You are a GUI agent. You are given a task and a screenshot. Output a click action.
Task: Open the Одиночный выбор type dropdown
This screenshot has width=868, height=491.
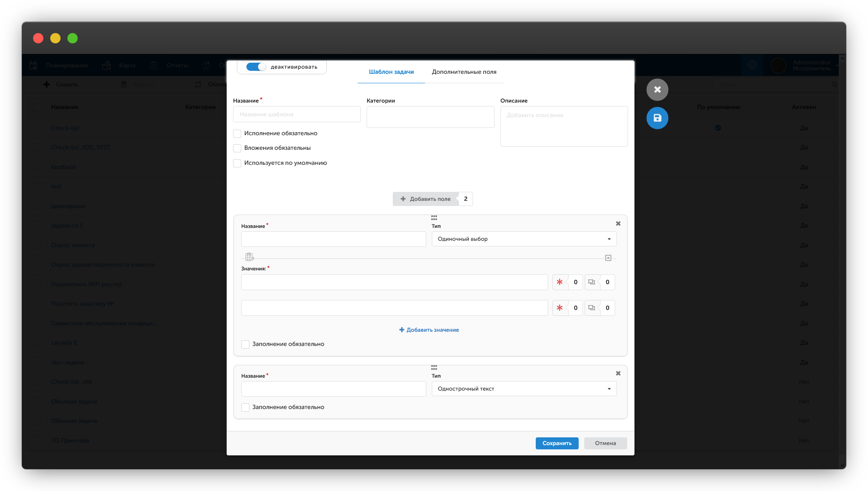[524, 239]
